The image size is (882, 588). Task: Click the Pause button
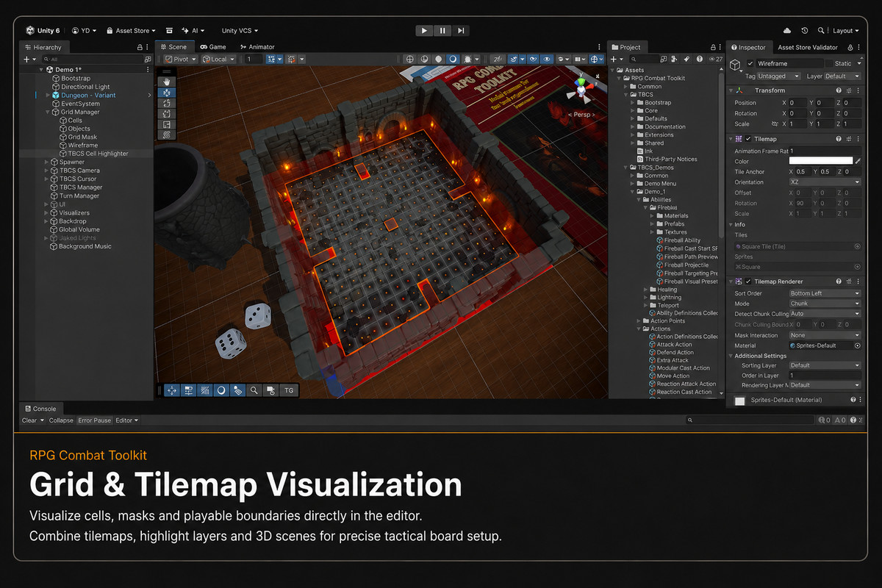coord(442,30)
